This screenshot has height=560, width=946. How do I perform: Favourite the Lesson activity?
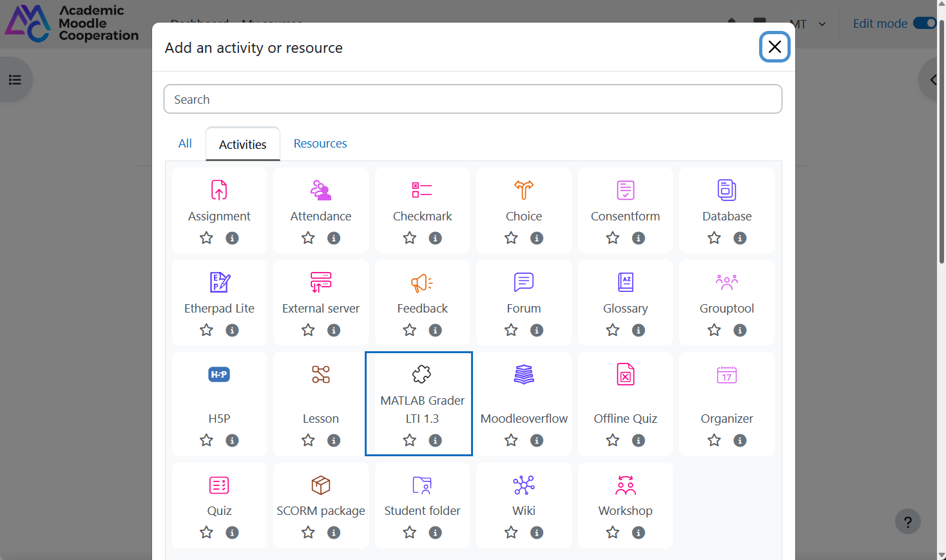pyautogui.click(x=308, y=440)
